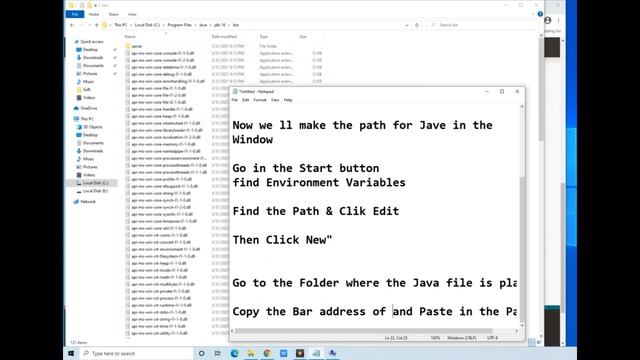
Task: Open the recent locations dropdown in Explorer
Action: [x=89, y=25]
